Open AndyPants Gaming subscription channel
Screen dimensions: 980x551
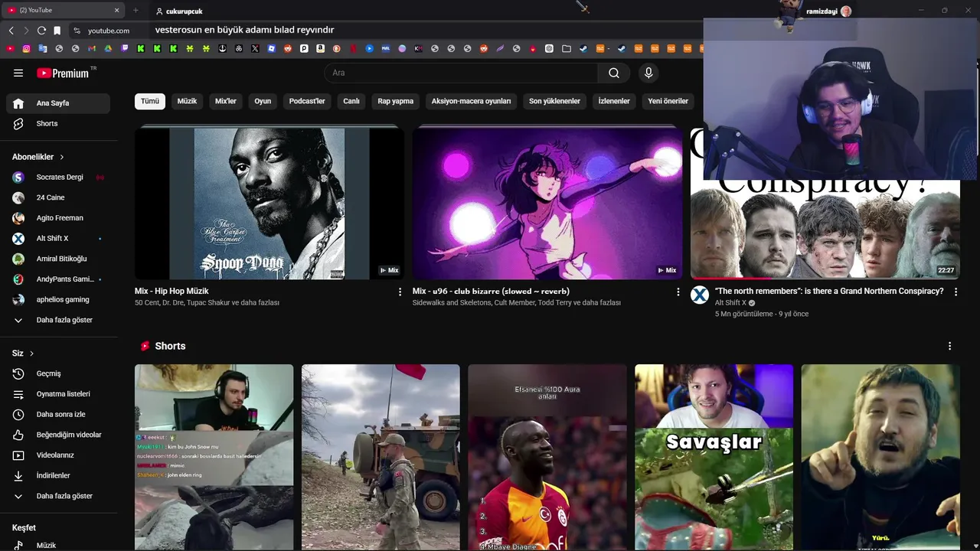click(x=58, y=279)
